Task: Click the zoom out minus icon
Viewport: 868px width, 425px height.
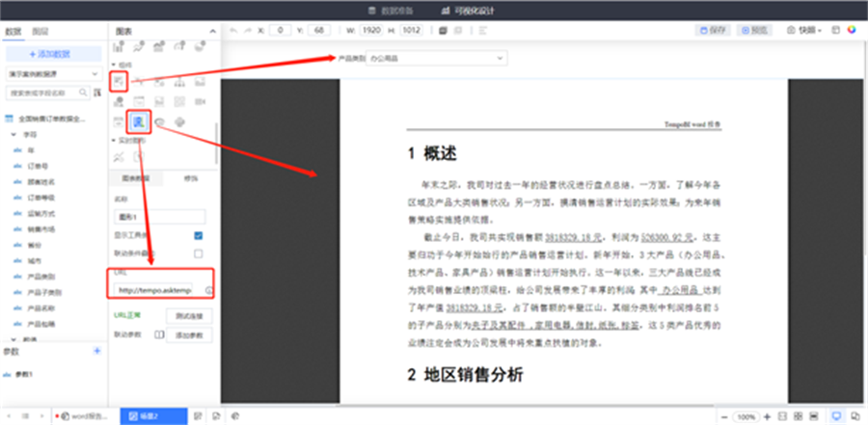Action: [x=724, y=416]
